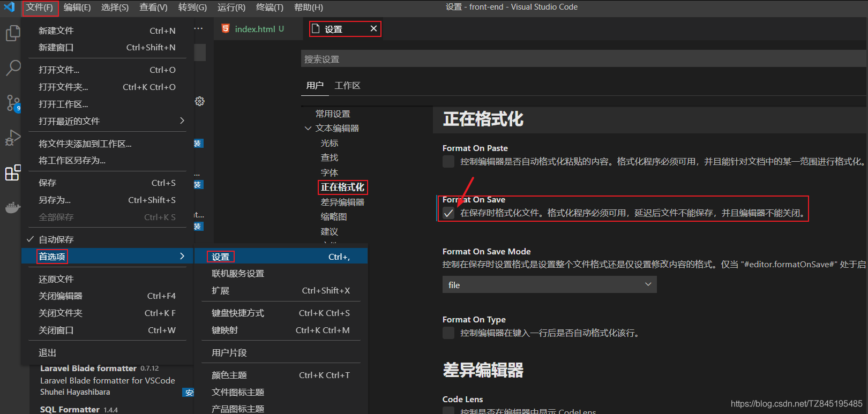Open Source Control view icon

tap(12, 102)
